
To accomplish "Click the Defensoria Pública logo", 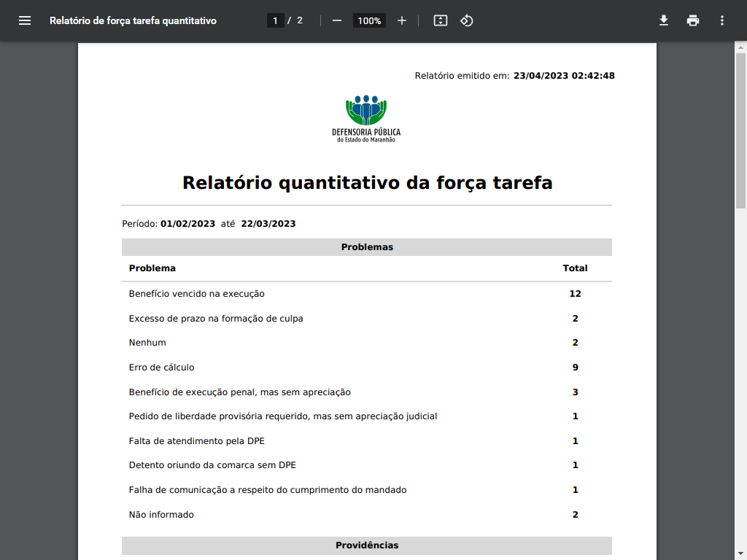I will coord(366,119).
